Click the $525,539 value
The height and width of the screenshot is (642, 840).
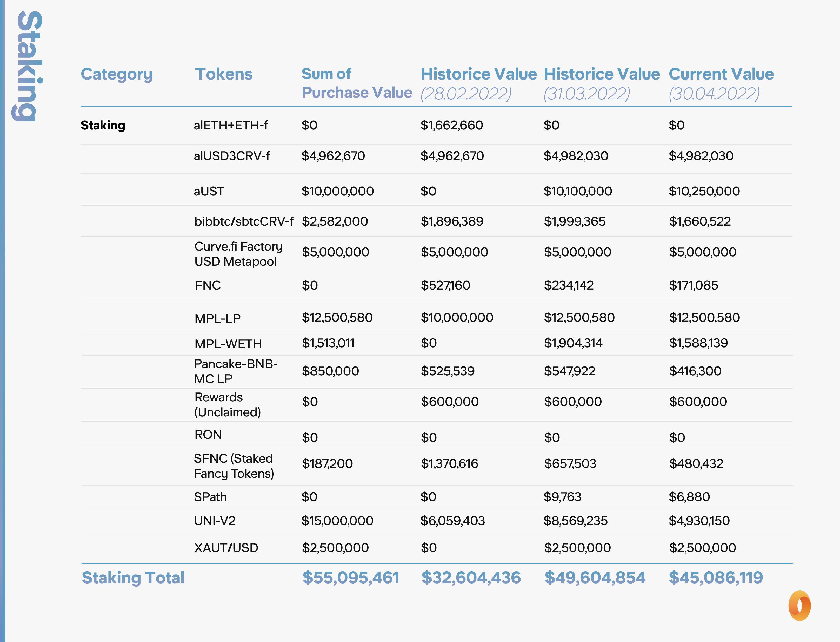click(x=448, y=371)
